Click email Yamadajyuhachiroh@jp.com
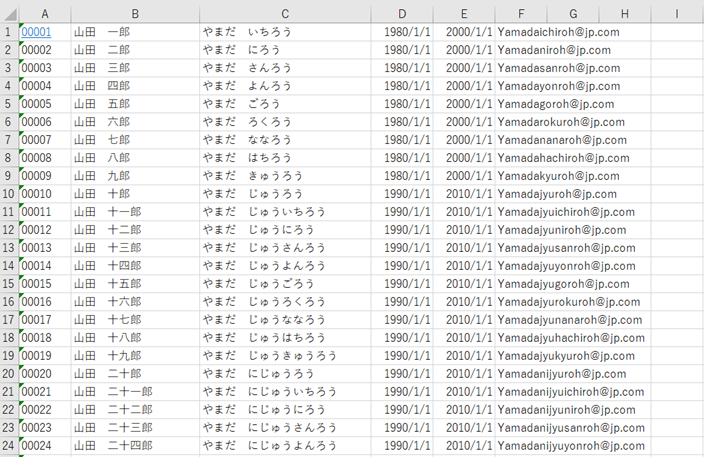 tap(571, 338)
